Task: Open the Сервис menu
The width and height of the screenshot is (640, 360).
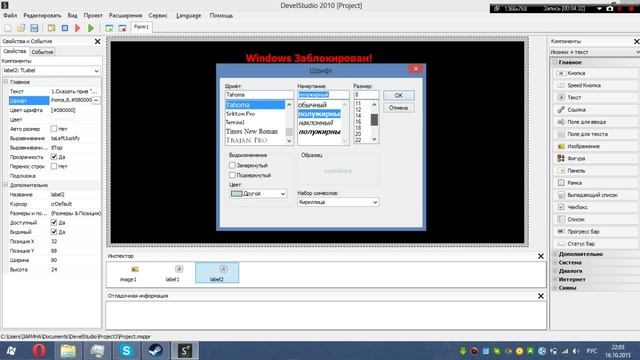Action: (x=158, y=16)
